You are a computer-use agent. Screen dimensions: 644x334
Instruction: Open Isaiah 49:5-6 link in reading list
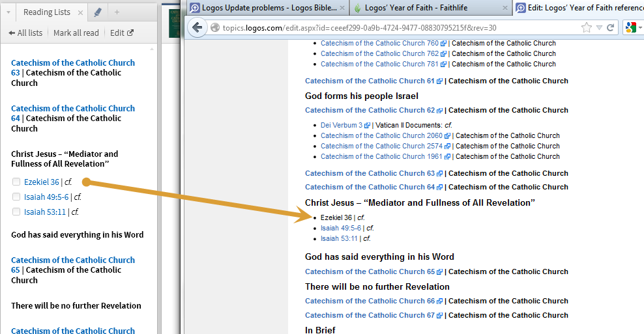point(46,197)
